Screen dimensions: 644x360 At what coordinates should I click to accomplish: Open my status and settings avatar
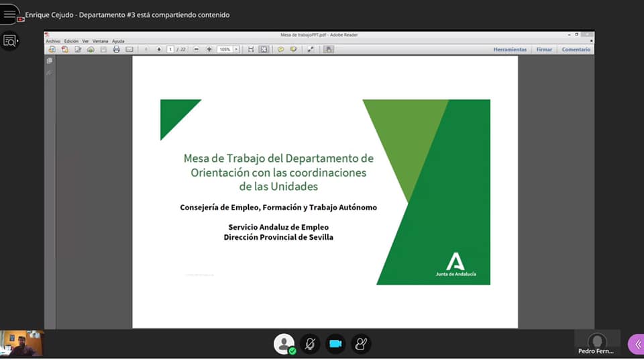(284, 344)
